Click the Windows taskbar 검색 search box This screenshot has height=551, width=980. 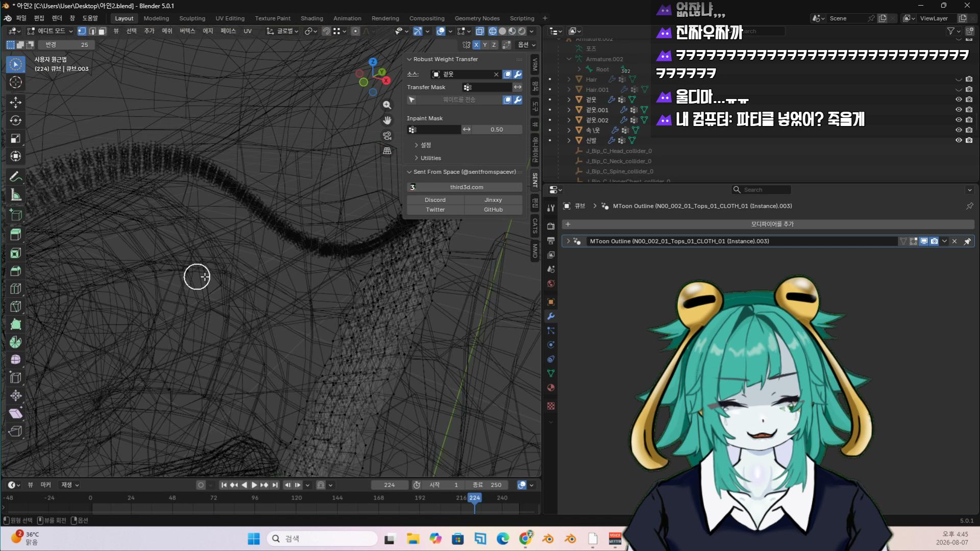[x=322, y=539]
